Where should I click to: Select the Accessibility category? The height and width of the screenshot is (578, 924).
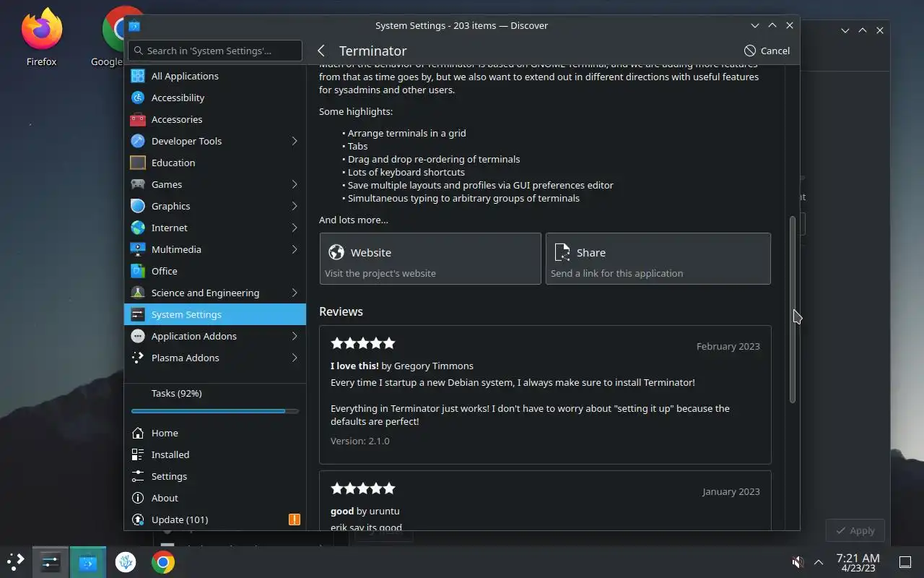pyautogui.click(x=215, y=98)
